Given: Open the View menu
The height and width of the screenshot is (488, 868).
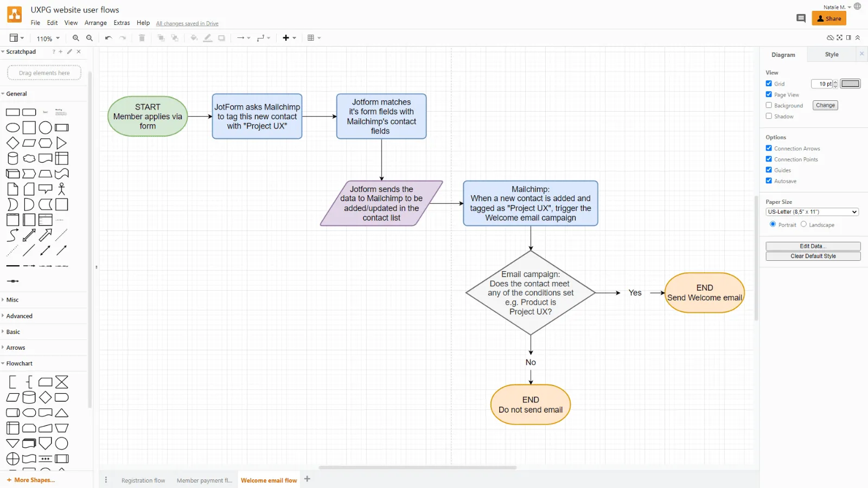Looking at the screenshot, I should coord(71,23).
